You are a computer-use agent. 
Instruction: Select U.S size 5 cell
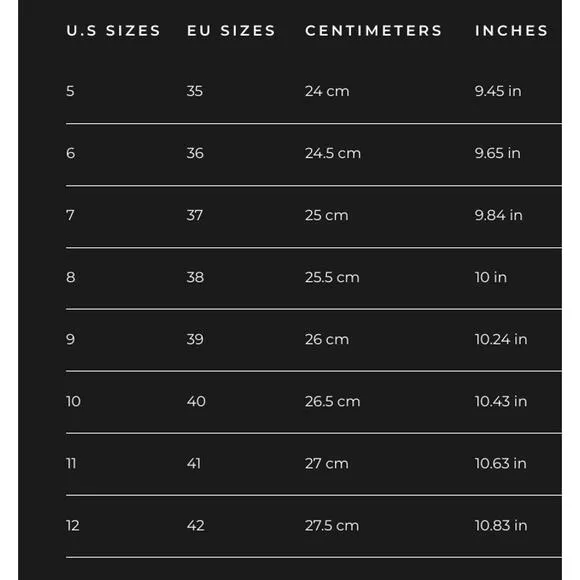tap(70, 91)
